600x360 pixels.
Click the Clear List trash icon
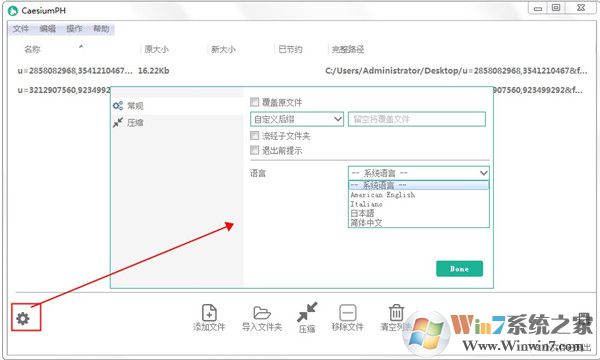tap(396, 313)
